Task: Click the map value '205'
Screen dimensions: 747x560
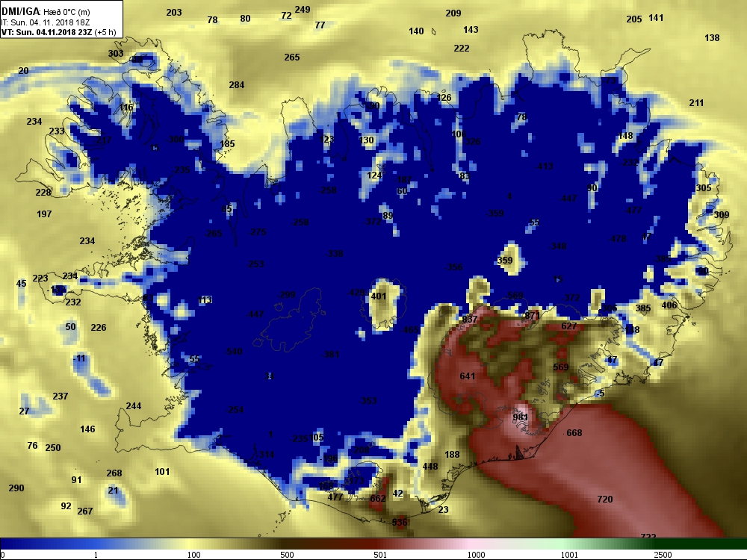Action: click(x=633, y=19)
